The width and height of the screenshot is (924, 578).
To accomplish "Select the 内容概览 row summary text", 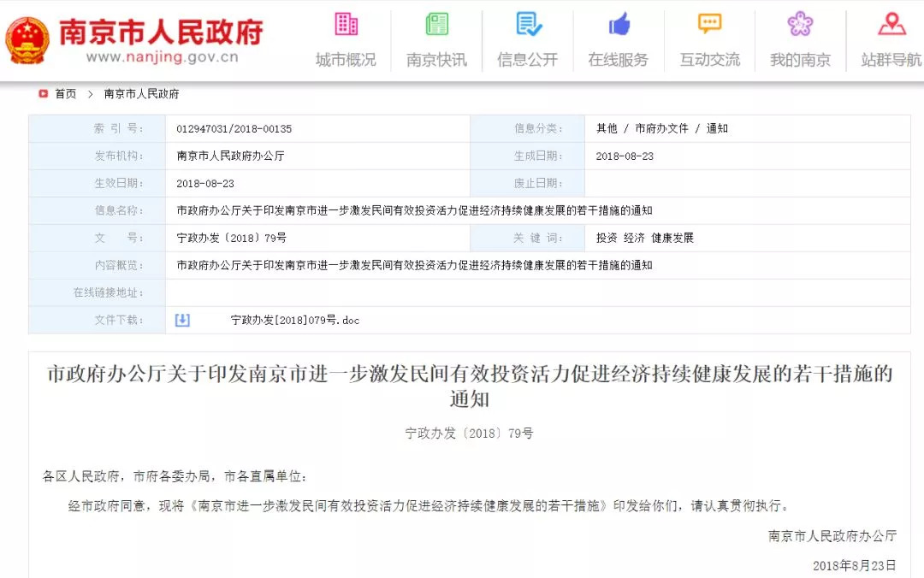I will coord(414,265).
